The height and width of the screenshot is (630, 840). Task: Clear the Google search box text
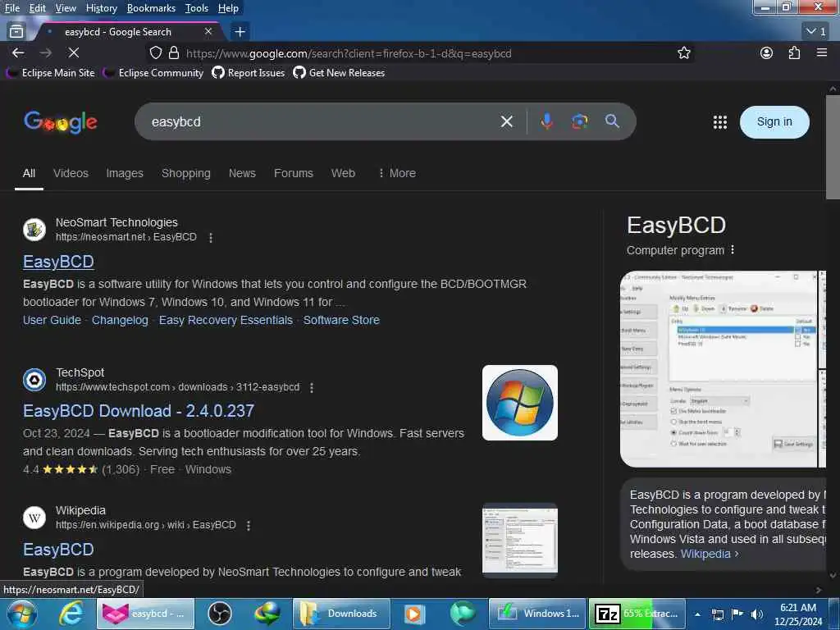(506, 121)
